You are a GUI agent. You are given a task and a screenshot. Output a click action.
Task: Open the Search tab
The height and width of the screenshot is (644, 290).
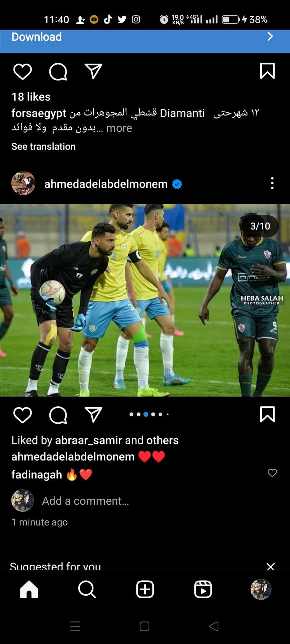pos(87,589)
